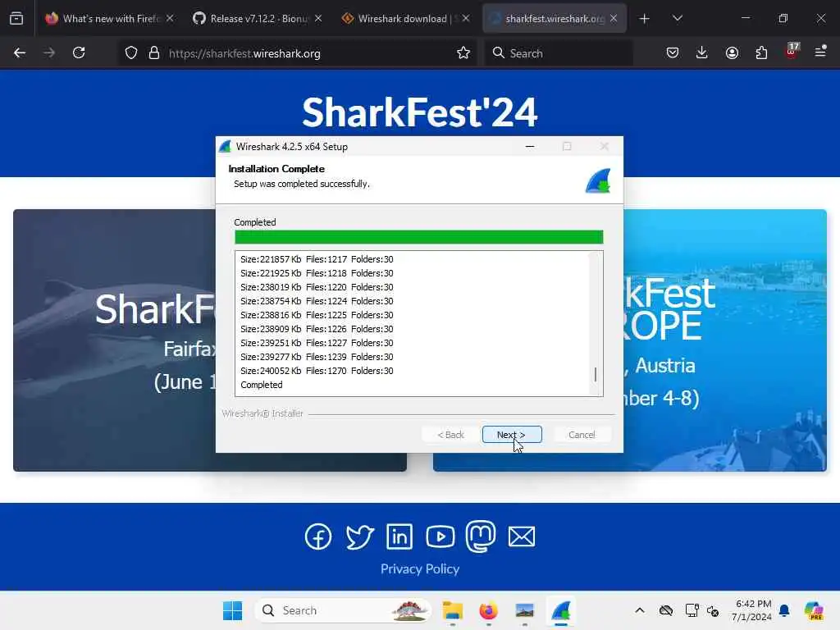Open the tracking protection shield icon
Image resolution: width=840 pixels, height=630 pixels.
[131, 53]
